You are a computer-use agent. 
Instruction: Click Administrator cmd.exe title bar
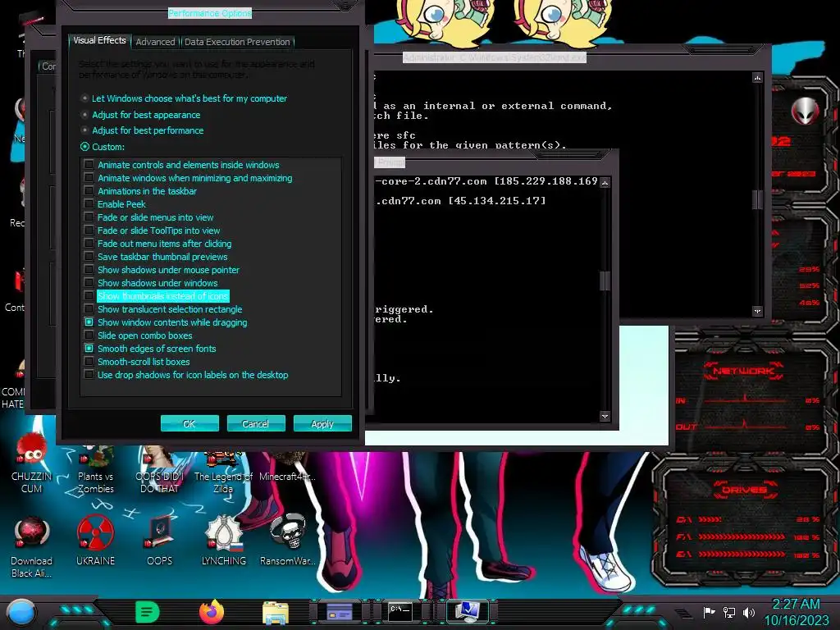495,57
